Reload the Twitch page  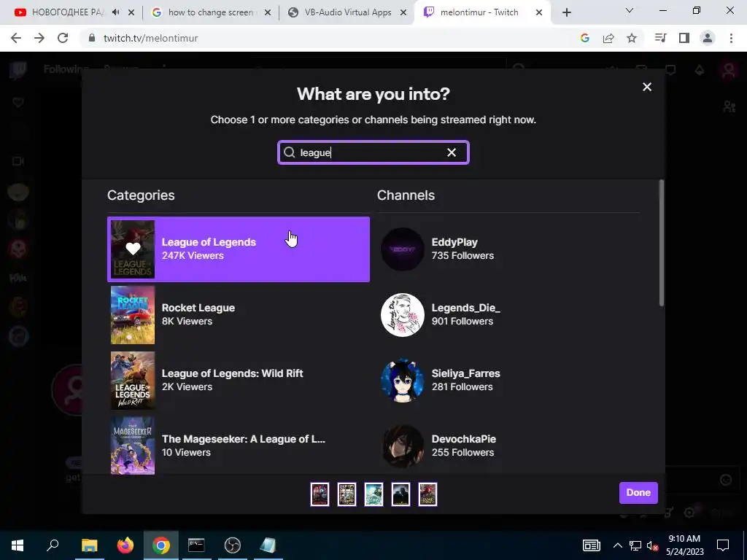(x=63, y=38)
